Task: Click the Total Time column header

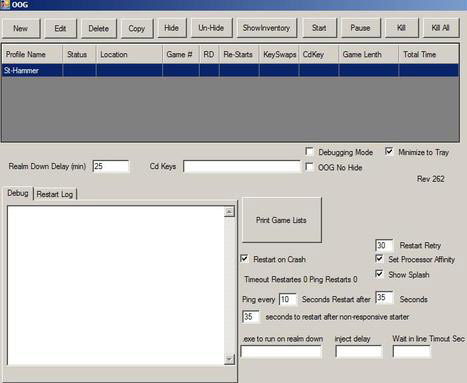Action: coord(429,54)
